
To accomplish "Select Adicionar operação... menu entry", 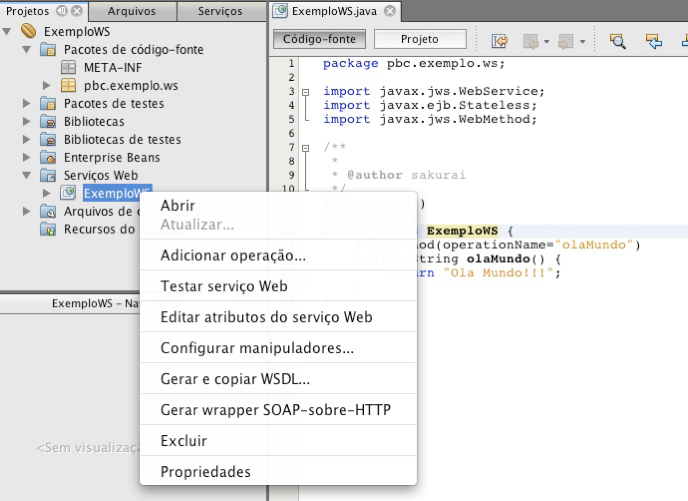I will pyautogui.click(x=278, y=255).
